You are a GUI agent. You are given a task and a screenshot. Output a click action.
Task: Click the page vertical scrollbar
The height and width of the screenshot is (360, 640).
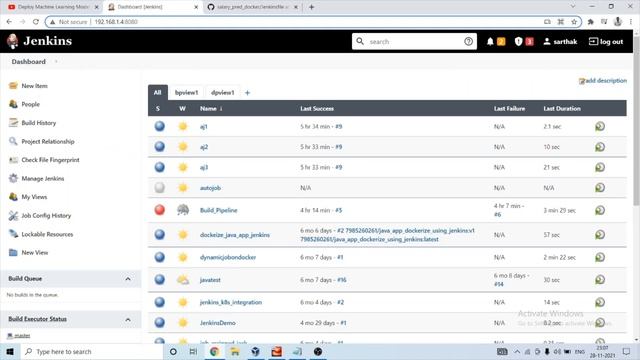click(636, 122)
